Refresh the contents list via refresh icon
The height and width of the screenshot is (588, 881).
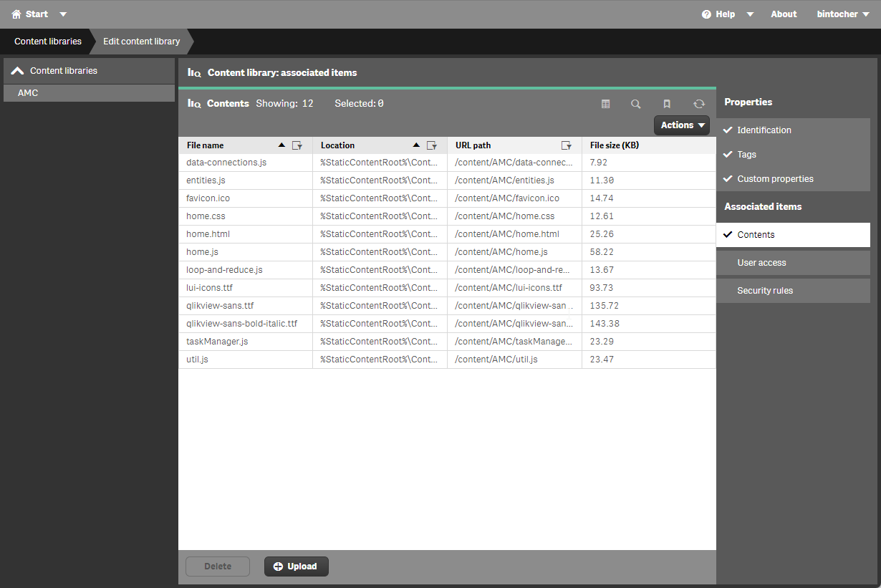pos(698,104)
